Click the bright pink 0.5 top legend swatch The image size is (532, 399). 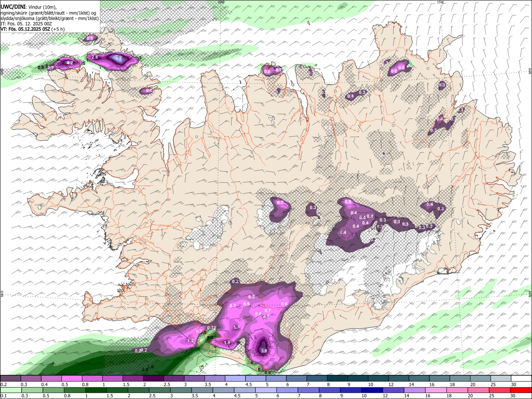point(71,379)
